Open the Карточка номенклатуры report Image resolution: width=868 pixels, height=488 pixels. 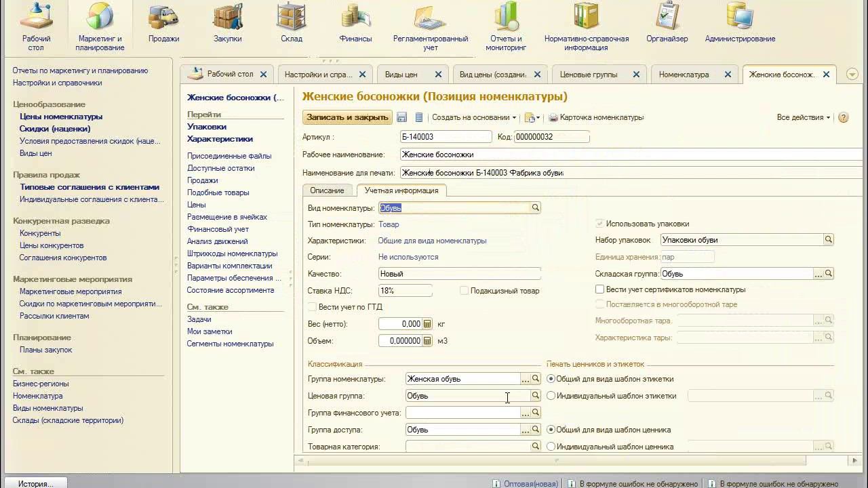(x=596, y=117)
